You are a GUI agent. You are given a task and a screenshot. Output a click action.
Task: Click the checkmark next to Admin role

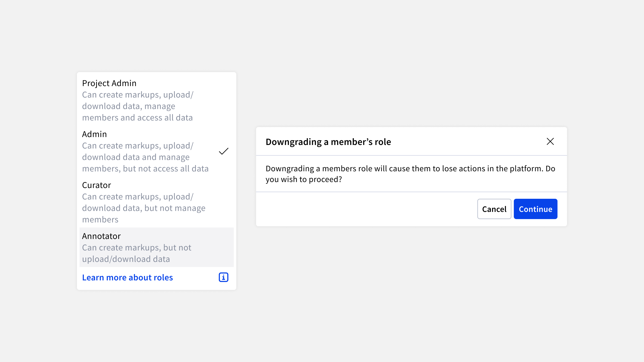(224, 151)
